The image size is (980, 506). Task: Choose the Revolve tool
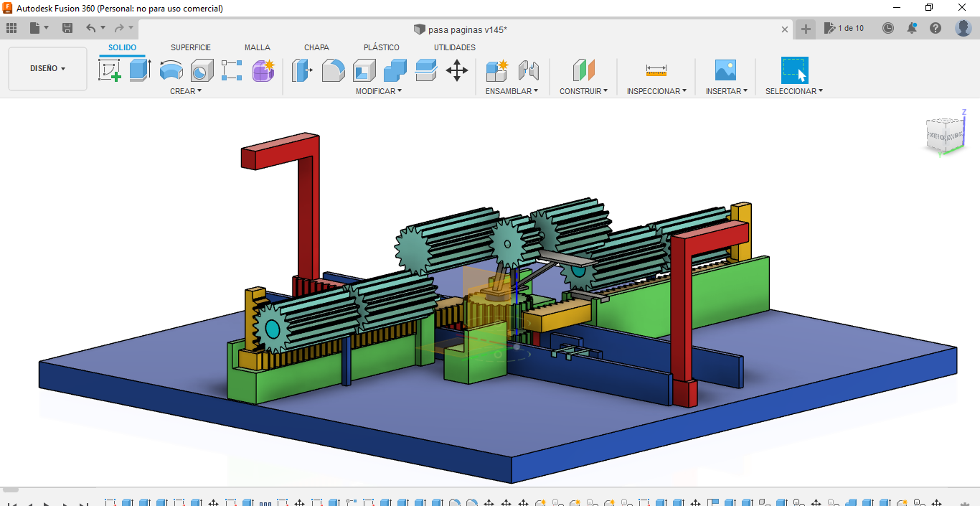(171, 70)
